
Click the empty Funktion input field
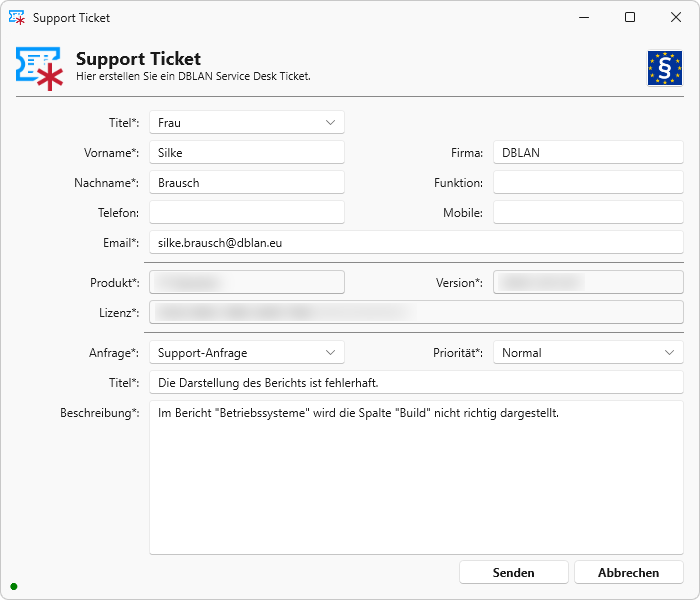[588, 182]
